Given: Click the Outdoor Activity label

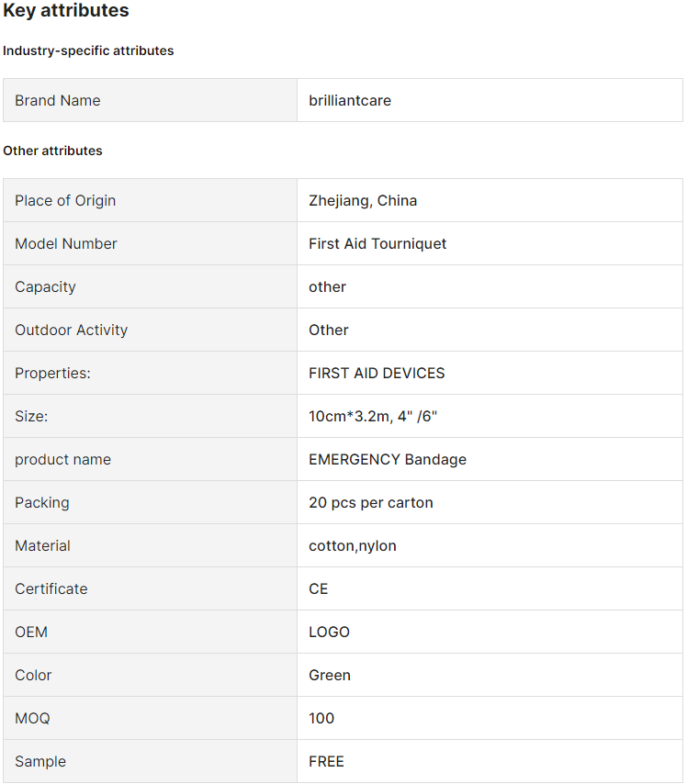Looking at the screenshot, I should (x=71, y=330).
